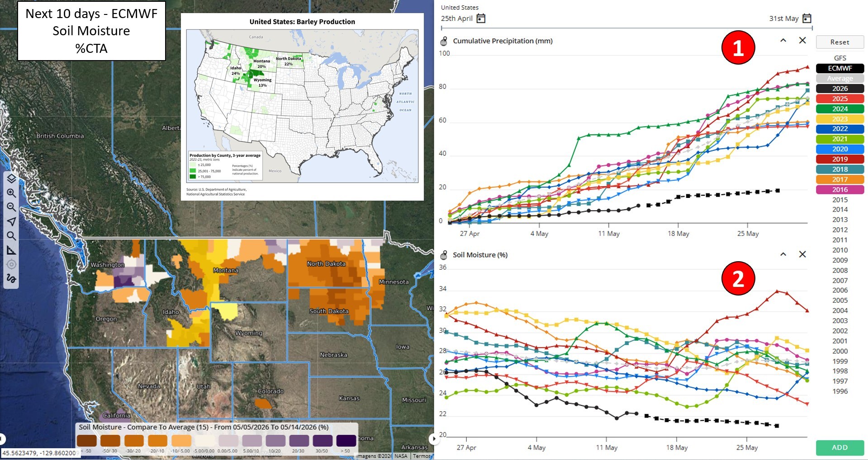Show the 2014 series
This screenshot has width=868, height=460.
tap(840, 210)
